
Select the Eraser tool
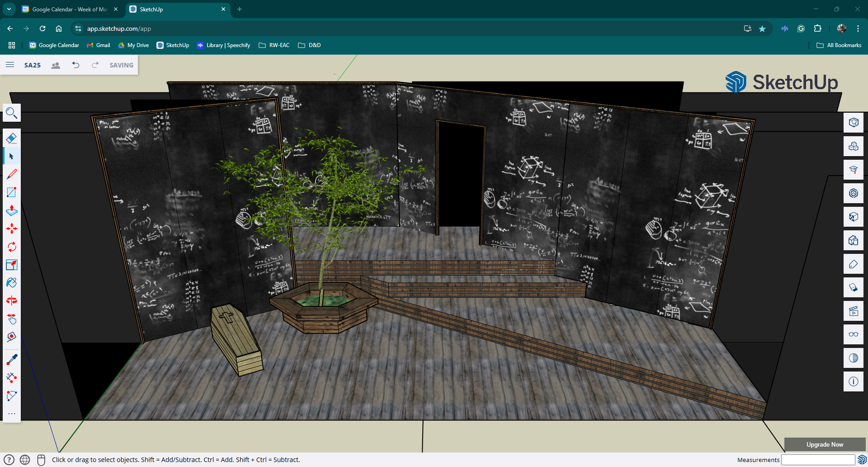[12, 138]
